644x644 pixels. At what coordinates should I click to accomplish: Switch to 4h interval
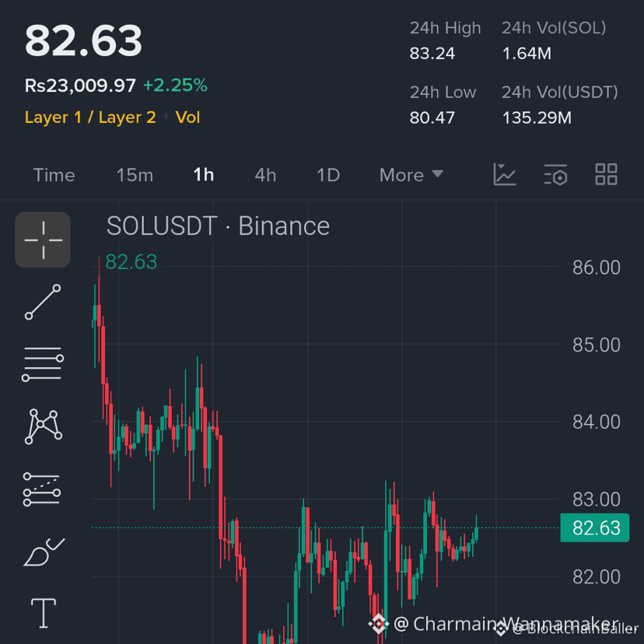coord(265,175)
